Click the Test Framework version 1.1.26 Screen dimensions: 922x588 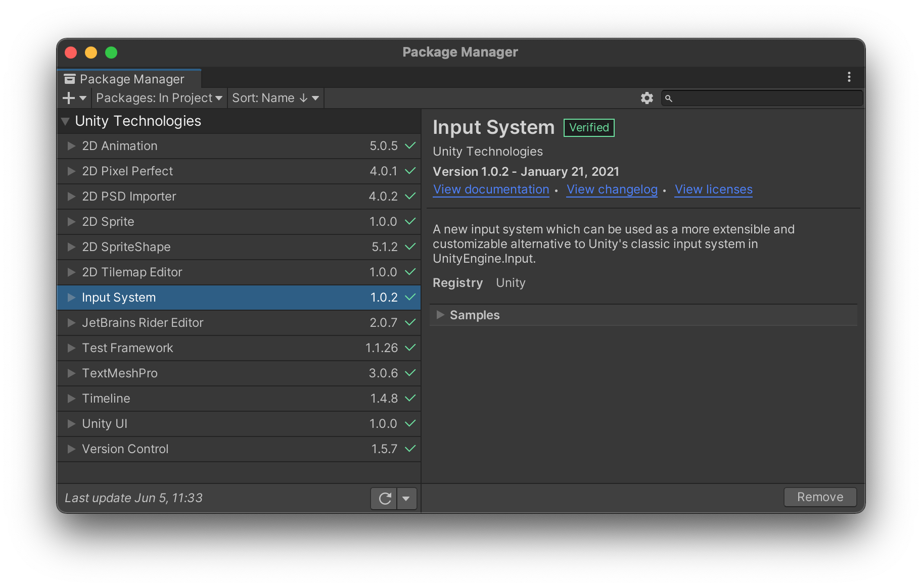382,348
